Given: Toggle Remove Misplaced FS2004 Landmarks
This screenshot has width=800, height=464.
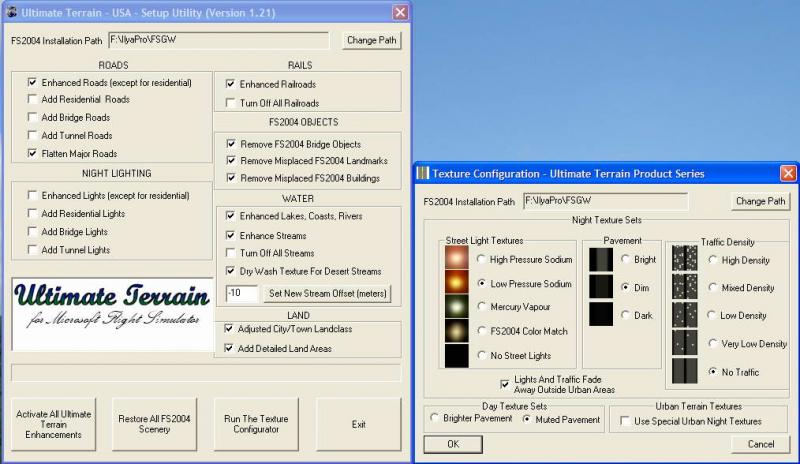Looking at the screenshot, I should click(231, 160).
